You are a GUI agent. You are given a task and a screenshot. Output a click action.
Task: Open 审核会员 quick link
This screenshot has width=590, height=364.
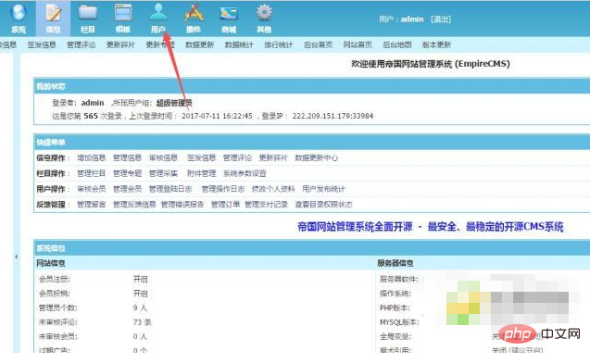(92, 189)
